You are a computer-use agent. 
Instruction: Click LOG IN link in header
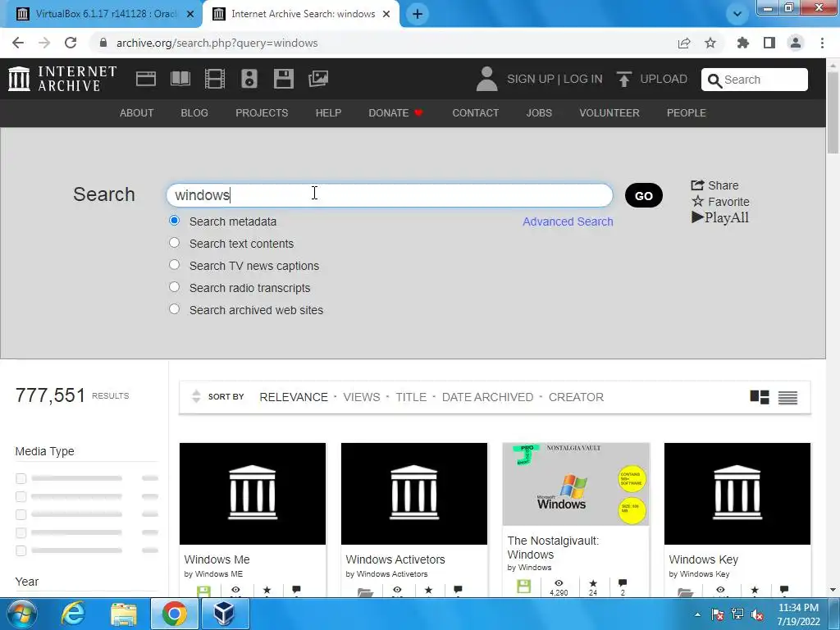[x=583, y=79]
